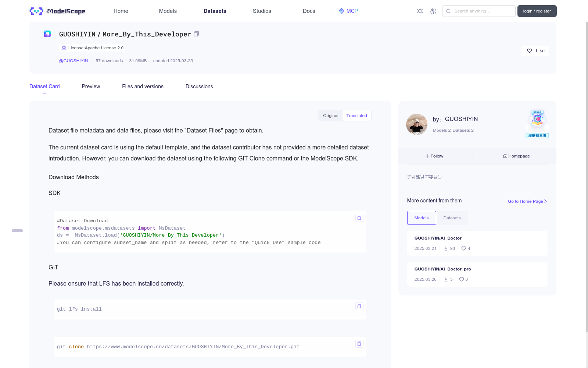Click the heart icon for AI_Doctor
The width and height of the screenshot is (588, 368).
464,248
